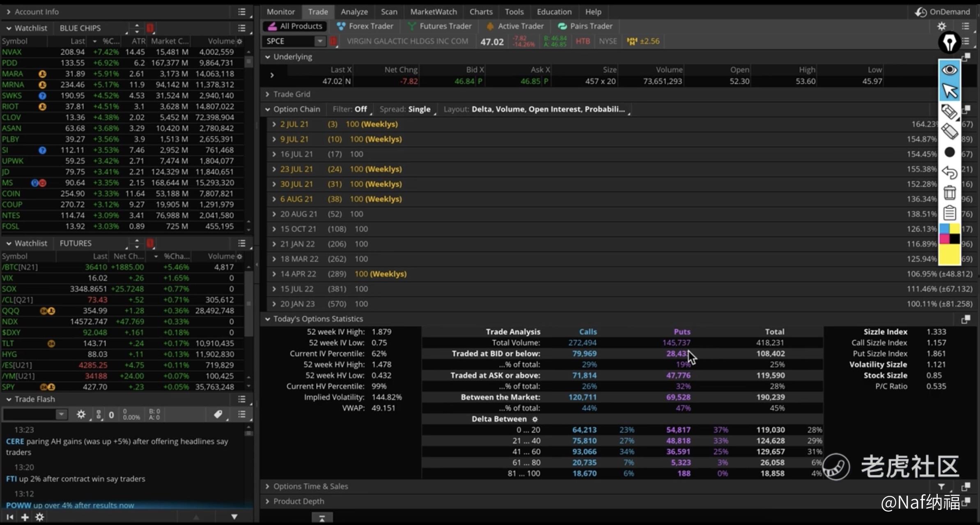This screenshot has width=980, height=525.
Task: Open the BLUE CHIPS watchlist column settings gear
Action: coord(240,41)
